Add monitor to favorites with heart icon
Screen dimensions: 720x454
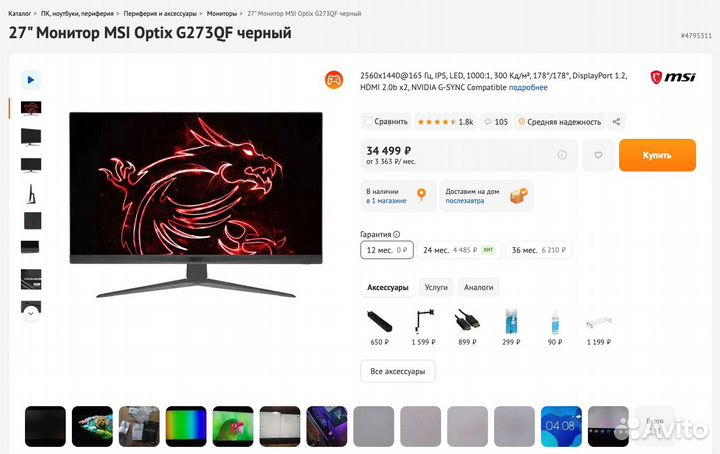pos(598,155)
